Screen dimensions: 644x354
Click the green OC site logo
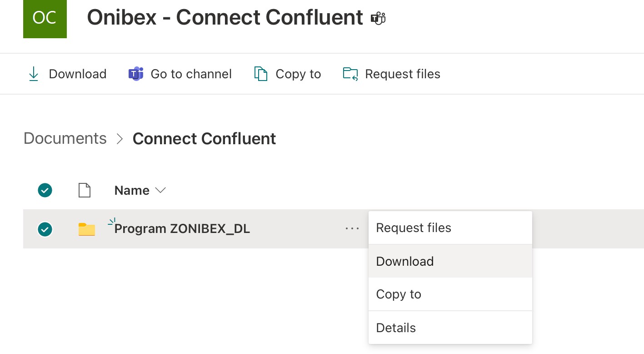click(x=45, y=17)
